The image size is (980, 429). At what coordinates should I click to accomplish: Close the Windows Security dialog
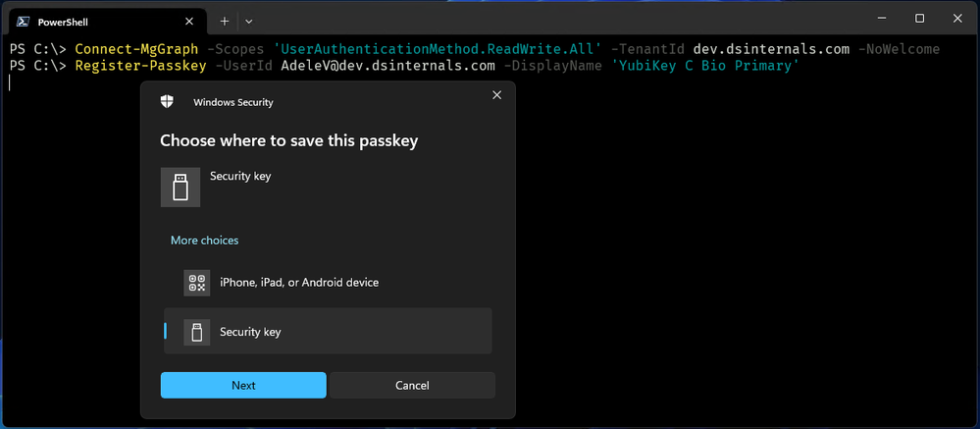497,95
